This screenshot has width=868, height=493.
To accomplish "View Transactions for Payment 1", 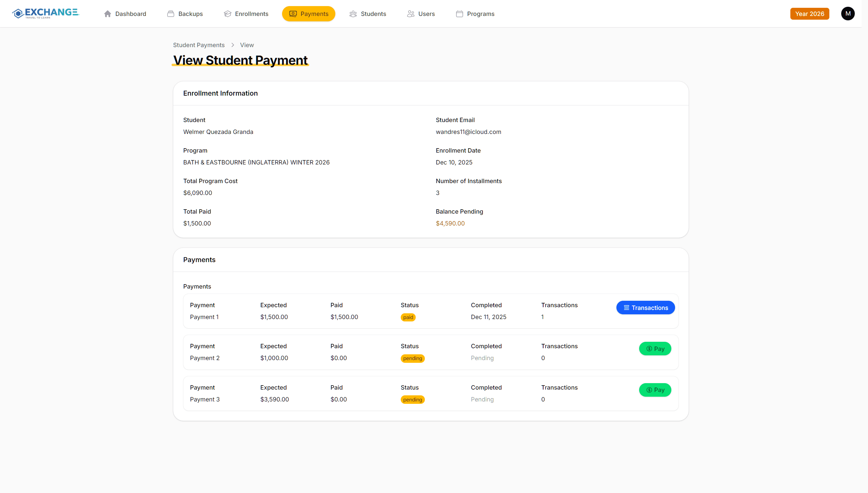I will pyautogui.click(x=645, y=308).
